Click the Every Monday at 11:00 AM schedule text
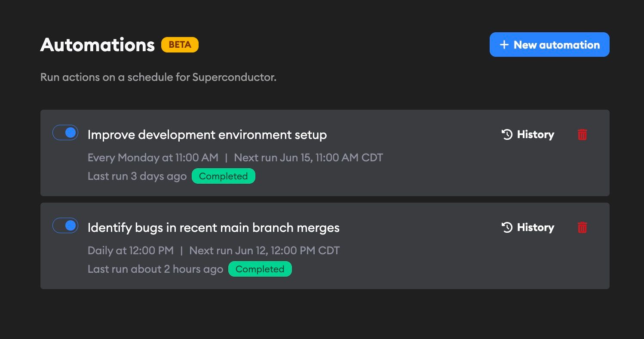 point(153,157)
